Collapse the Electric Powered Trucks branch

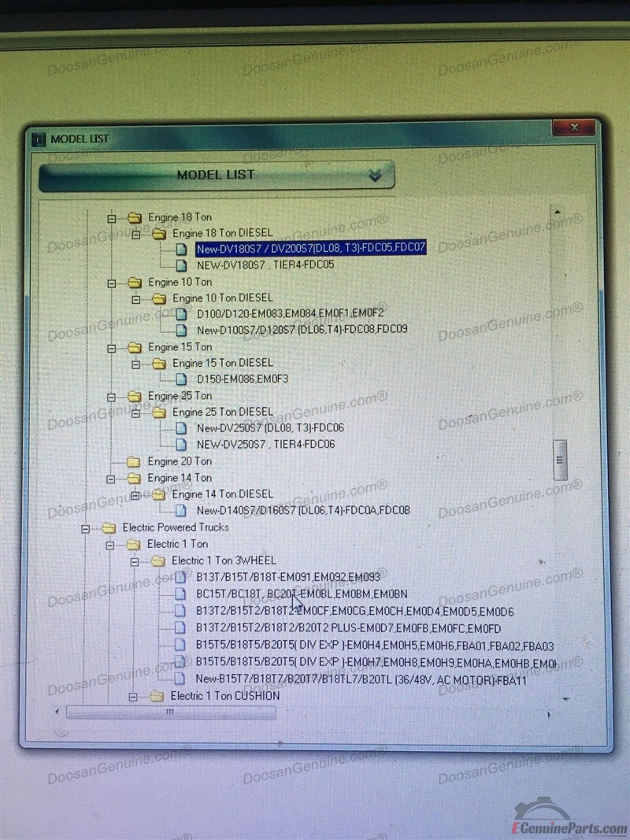click(x=87, y=528)
